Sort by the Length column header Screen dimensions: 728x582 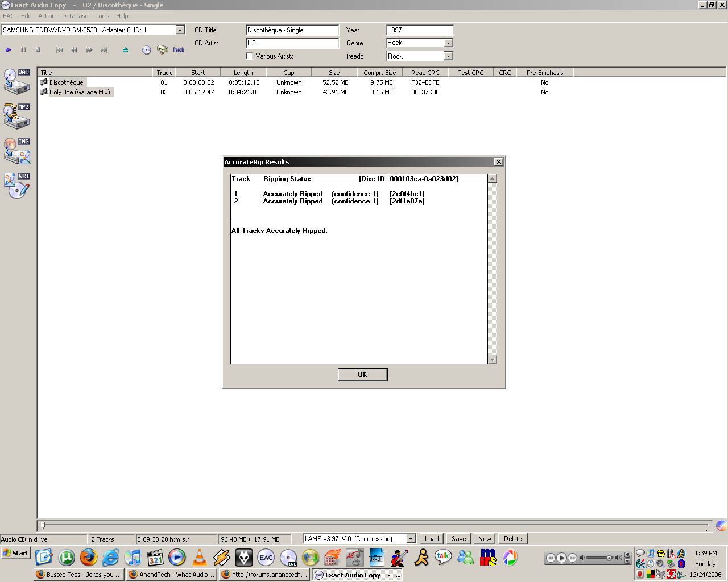(x=243, y=73)
